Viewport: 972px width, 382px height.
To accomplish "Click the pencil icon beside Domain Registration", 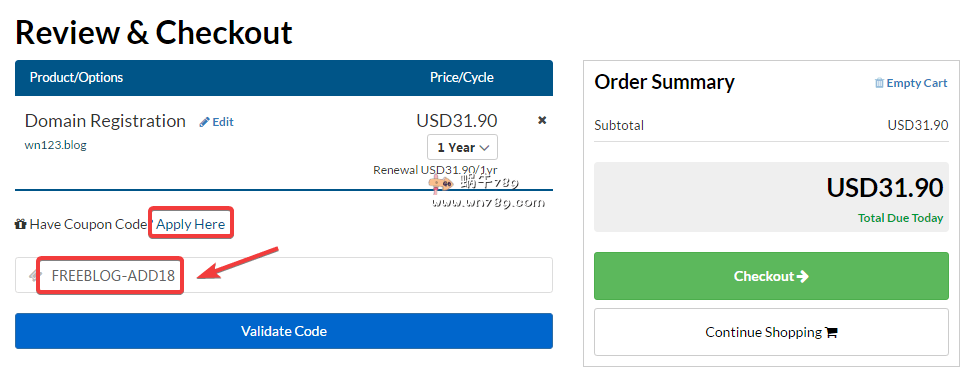I will (205, 122).
